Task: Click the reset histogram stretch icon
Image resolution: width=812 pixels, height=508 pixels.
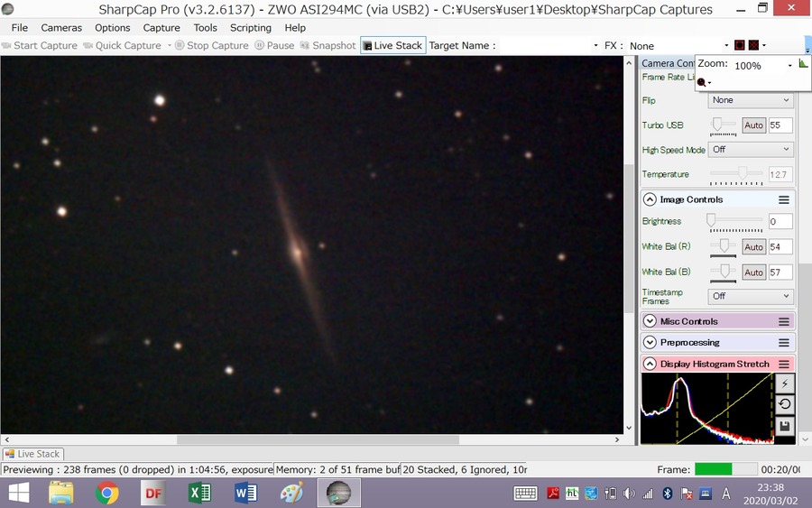Action: click(785, 404)
